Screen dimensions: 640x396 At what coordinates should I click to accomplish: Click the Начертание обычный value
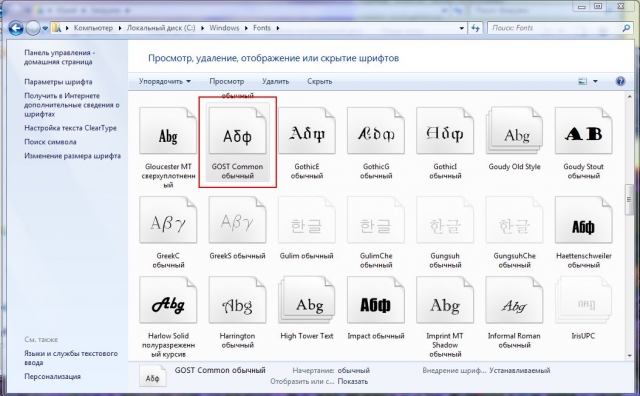click(x=353, y=370)
